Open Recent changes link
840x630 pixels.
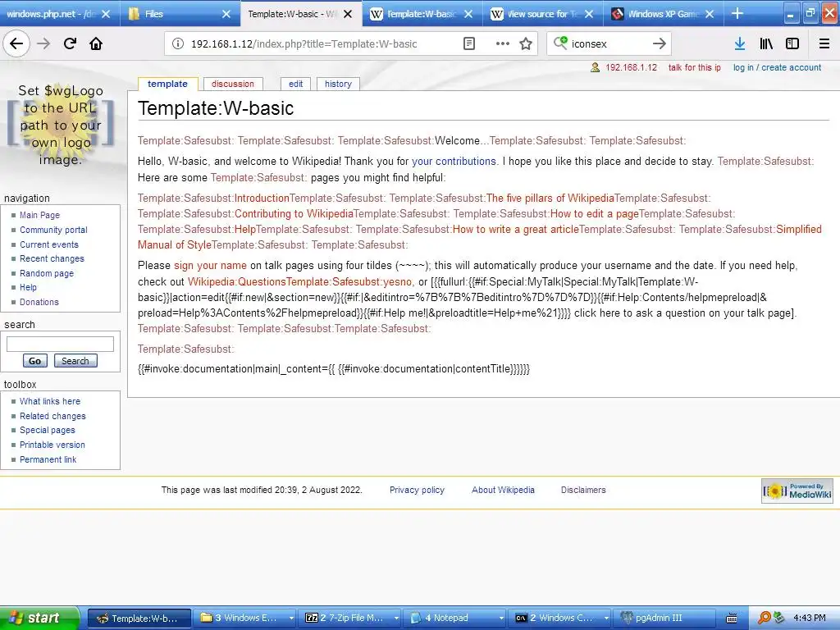pos(52,258)
